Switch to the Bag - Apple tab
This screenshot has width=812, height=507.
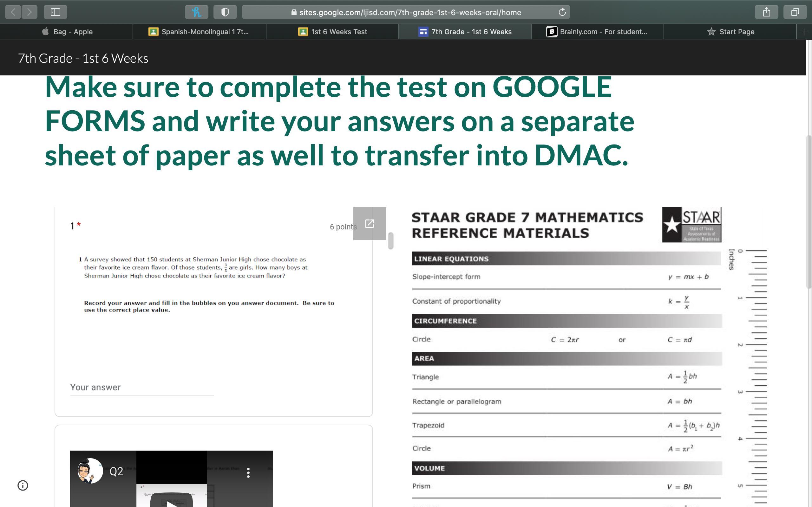pos(67,32)
